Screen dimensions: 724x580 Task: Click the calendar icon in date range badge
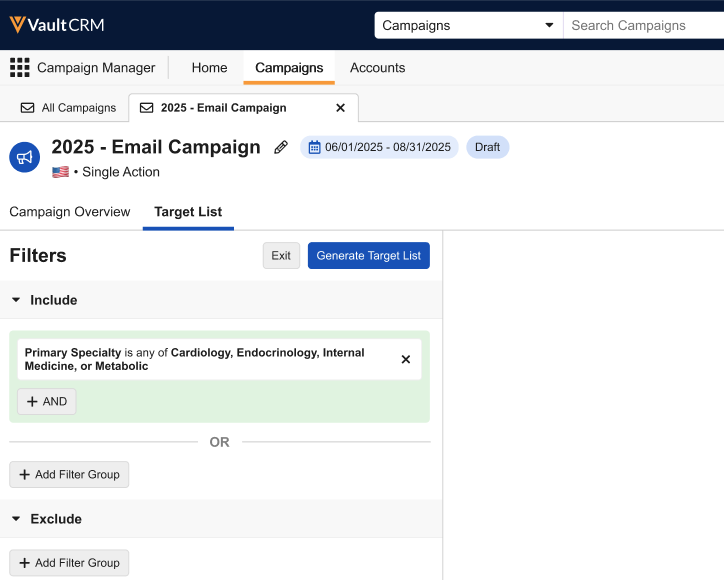[314, 147]
